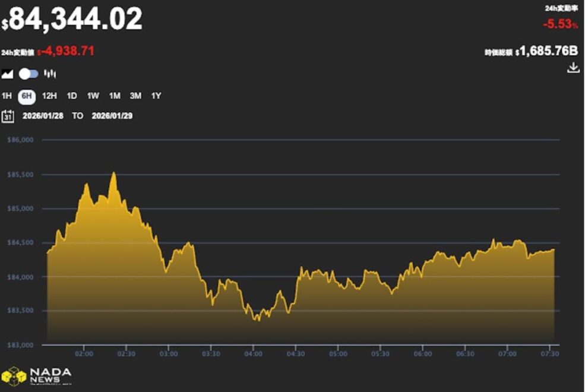This screenshot has width=588, height=392.
Task: Click the calendar icon before the date range
Action: click(x=7, y=116)
